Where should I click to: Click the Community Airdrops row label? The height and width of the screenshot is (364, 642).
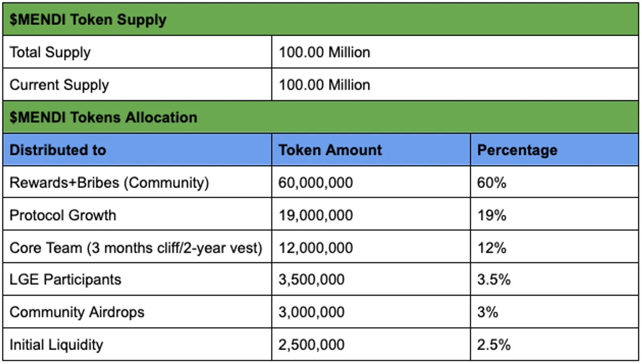pyautogui.click(x=137, y=312)
